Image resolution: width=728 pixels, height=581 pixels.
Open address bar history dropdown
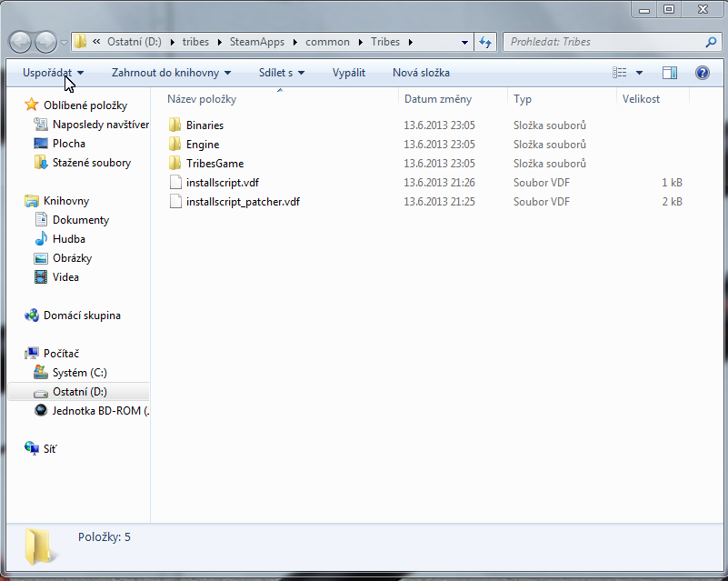click(x=464, y=42)
